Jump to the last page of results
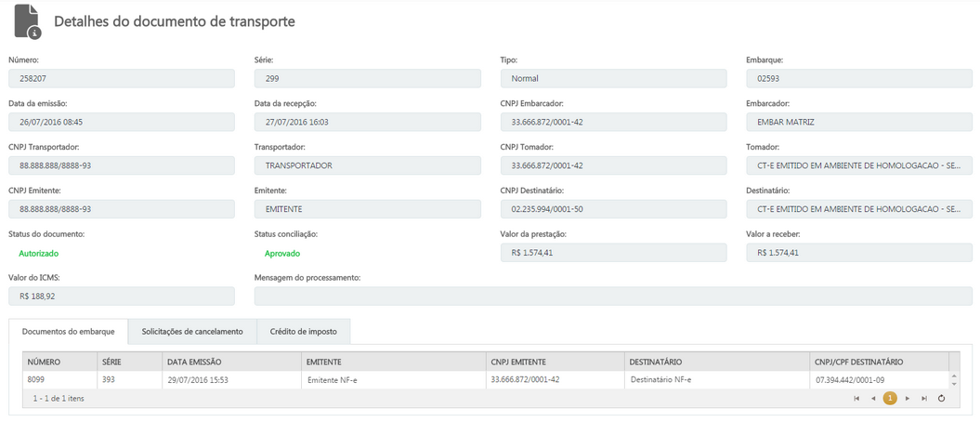 (923, 398)
